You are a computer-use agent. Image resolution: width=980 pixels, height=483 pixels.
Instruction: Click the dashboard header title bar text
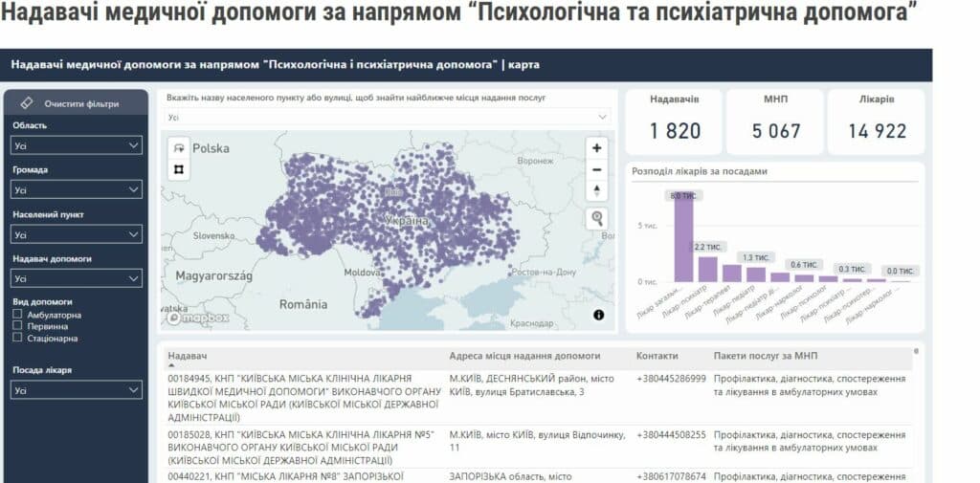click(275, 64)
